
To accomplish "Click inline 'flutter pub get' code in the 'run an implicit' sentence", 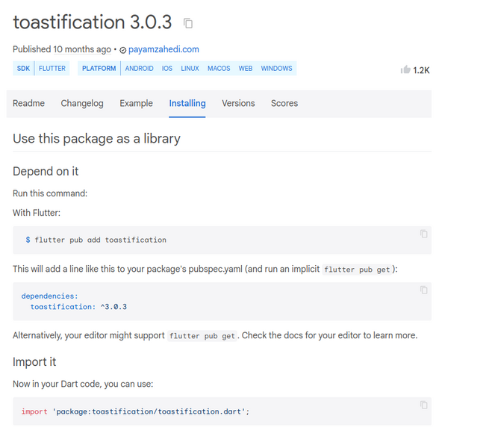I will coord(357,270).
